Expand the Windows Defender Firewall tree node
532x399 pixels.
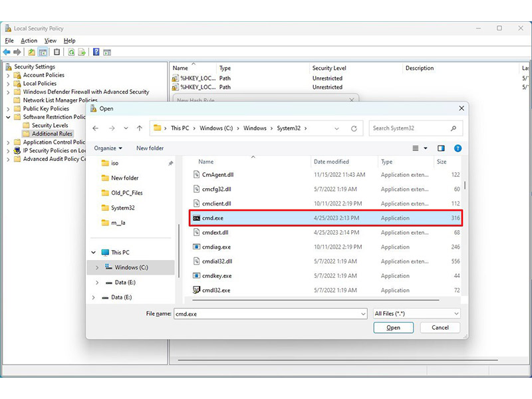8,92
